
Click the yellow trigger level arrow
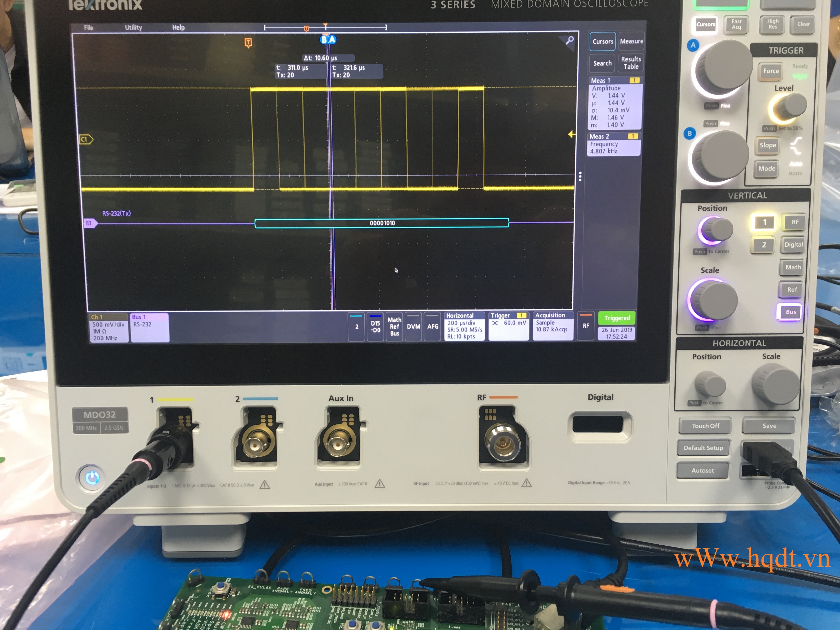(x=571, y=134)
